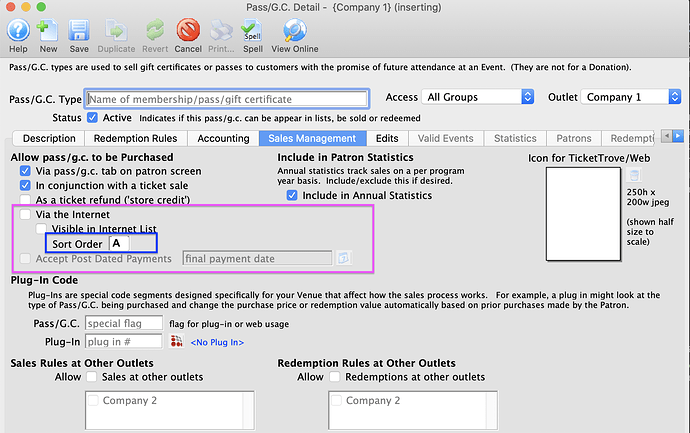Click the redemption outlets list scrollbar
Screen dimensions: 690x433
492,410
